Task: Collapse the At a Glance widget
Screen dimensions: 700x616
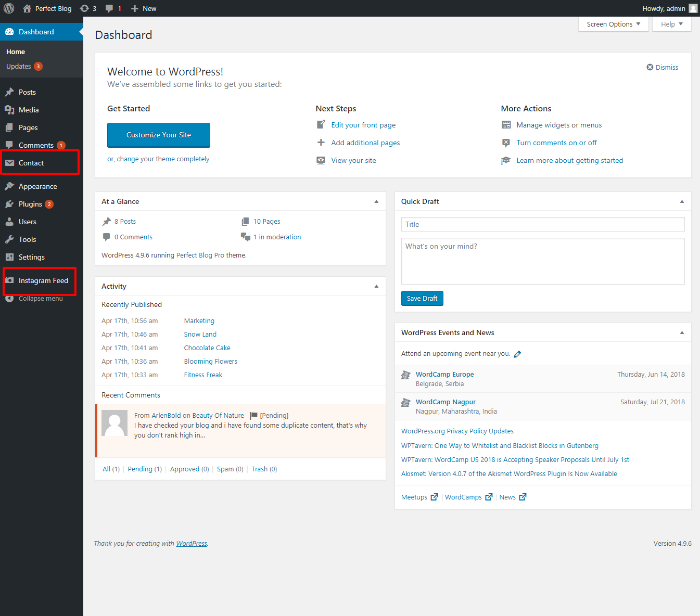Action: [376, 201]
